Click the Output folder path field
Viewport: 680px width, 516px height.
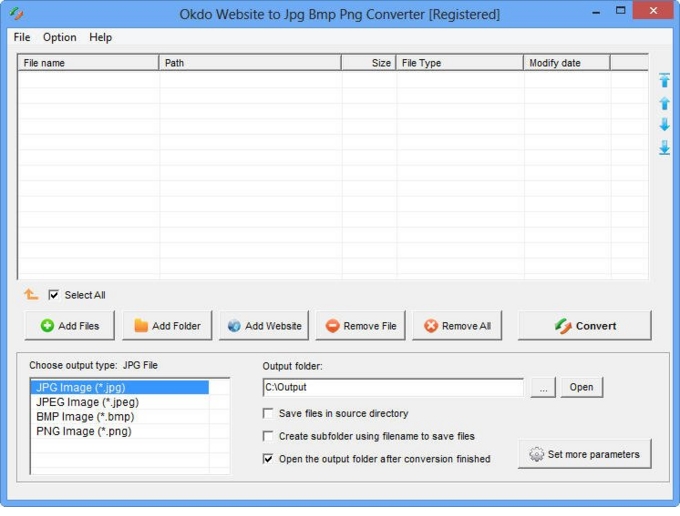click(392, 387)
